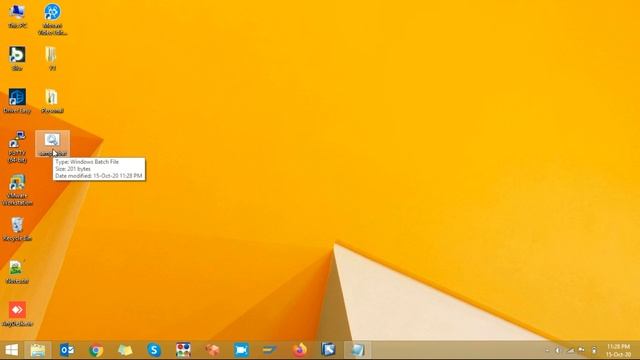Select the folder icon next to the 'b' icon
The image size is (640, 360).
tap(51, 59)
